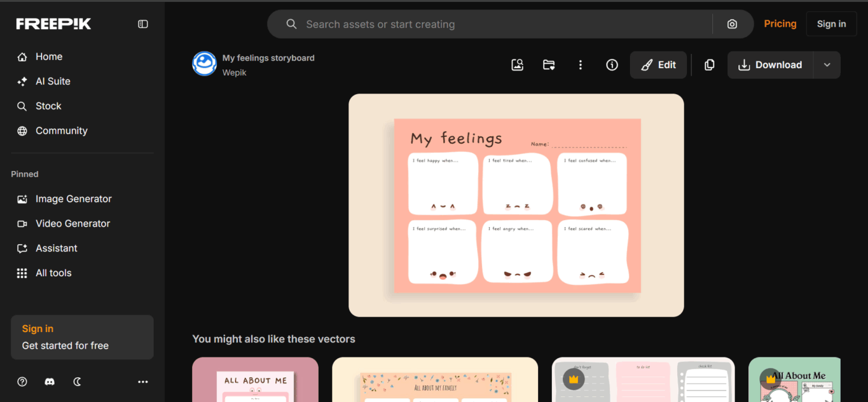The height and width of the screenshot is (402, 868).
Task: View asset info via the info icon
Action: coord(612,64)
